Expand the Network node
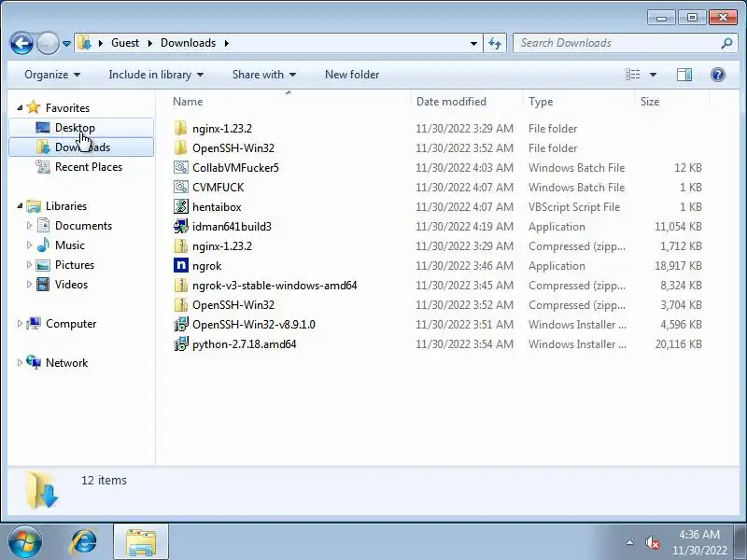The width and height of the screenshot is (747, 560). coord(20,362)
